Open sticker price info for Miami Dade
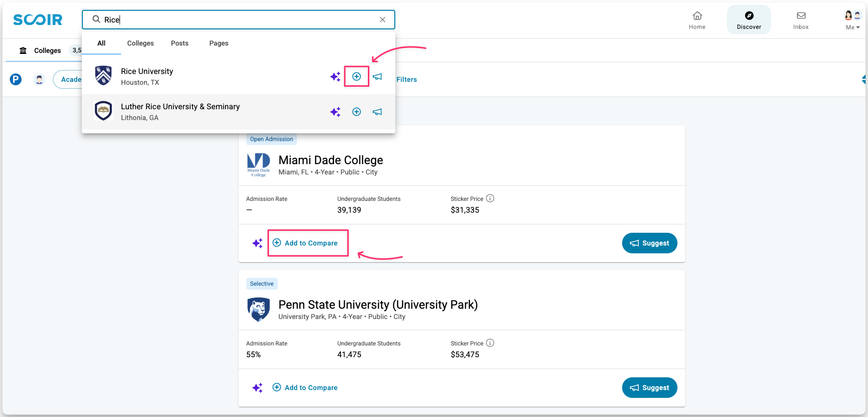 (490, 198)
